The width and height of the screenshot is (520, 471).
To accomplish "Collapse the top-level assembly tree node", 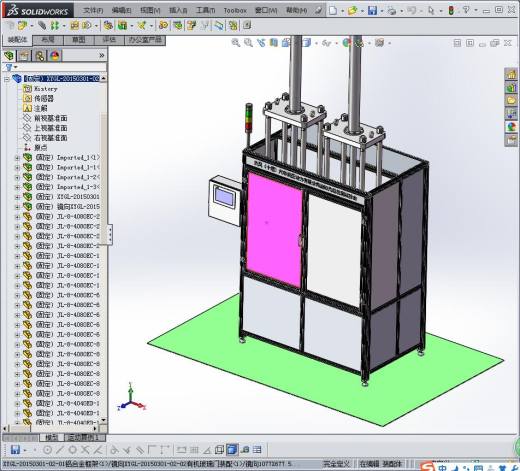I will [x=7, y=79].
